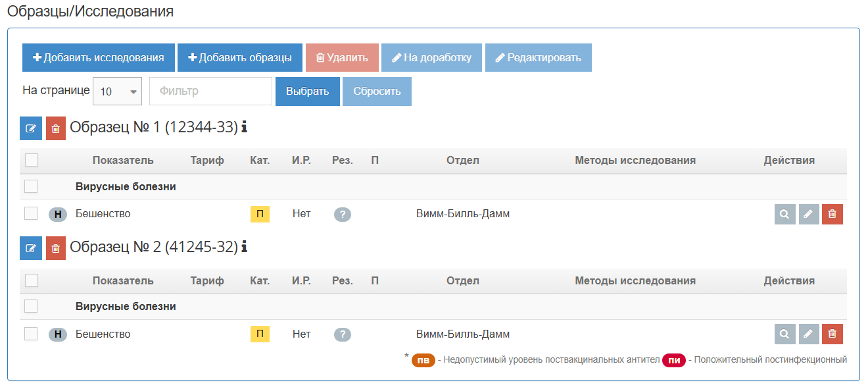Image resolution: width=868 pixels, height=391 pixels.
Task: Click the edit icon for Образец № 1
Action: click(31, 128)
